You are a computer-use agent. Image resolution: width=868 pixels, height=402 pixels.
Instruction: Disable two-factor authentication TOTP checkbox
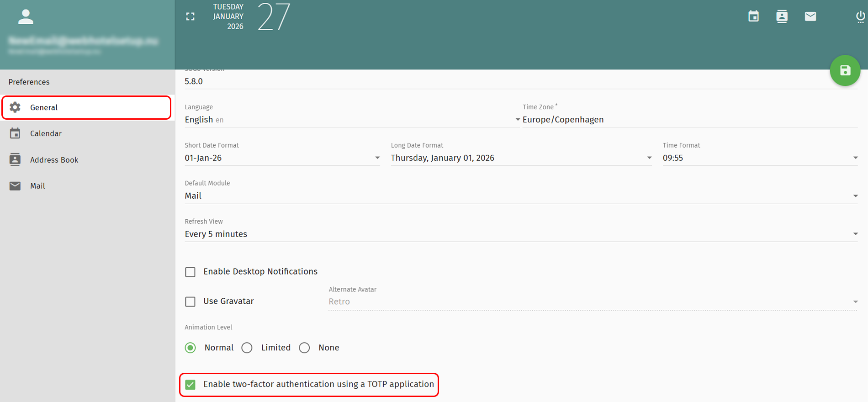coord(191,385)
